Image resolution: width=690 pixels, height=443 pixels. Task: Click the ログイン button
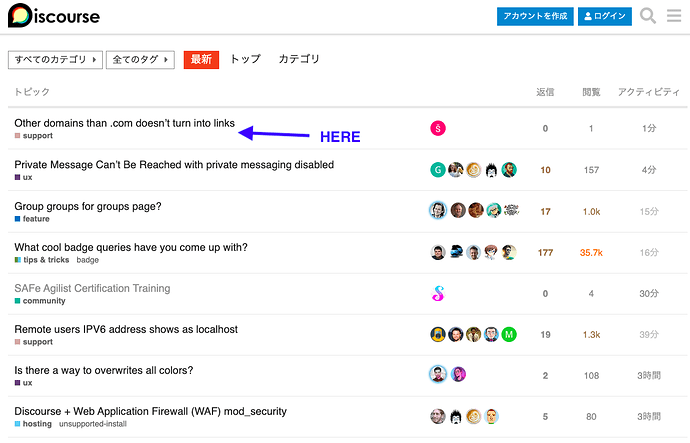[605, 16]
